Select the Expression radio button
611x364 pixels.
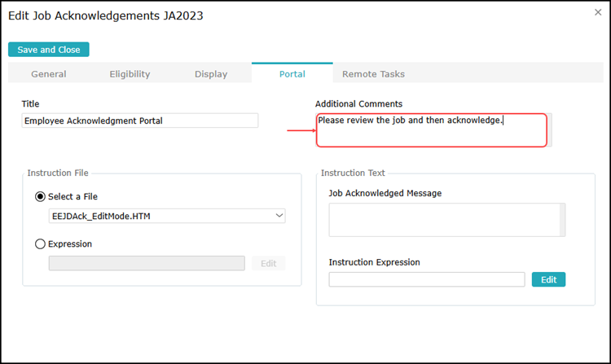pos(41,243)
